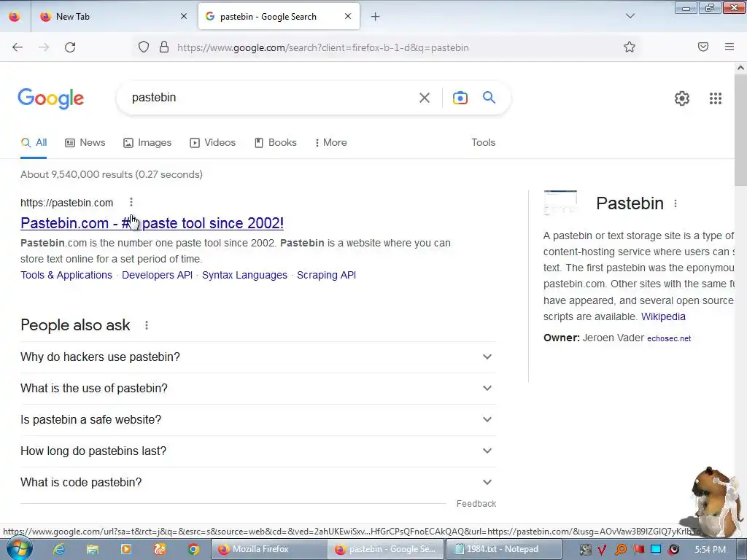The height and width of the screenshot is (560, 747).
Task: Expand "How long do pastebins last?"
Action: tap(258, 451)
